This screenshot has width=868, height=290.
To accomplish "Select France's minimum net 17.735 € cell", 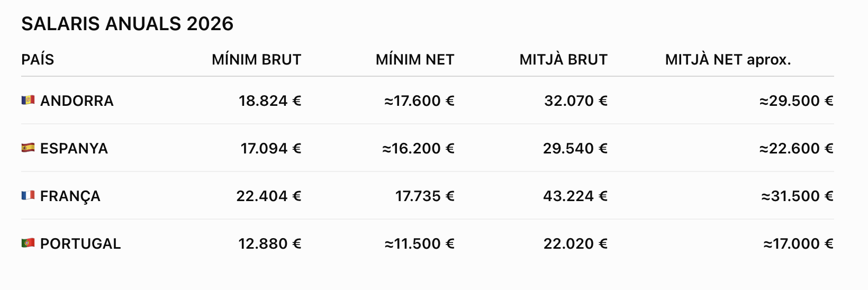I will (425, 196).
